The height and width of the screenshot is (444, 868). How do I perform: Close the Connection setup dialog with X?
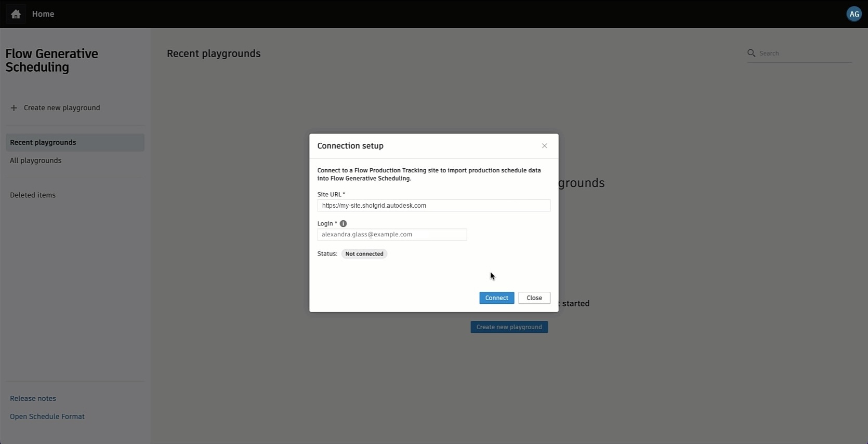(x=544, y=146)
